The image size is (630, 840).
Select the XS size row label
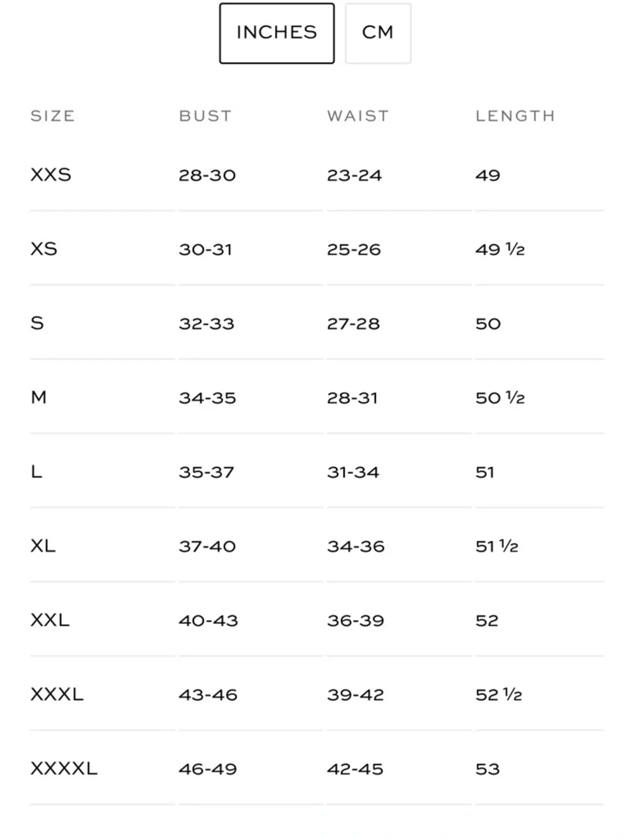[44, 249]
